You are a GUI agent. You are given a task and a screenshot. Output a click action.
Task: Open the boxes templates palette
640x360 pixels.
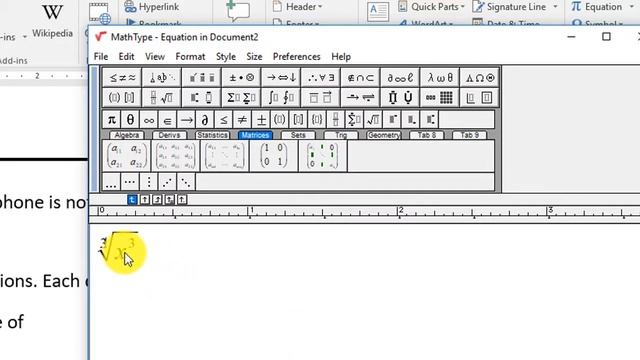479,98
